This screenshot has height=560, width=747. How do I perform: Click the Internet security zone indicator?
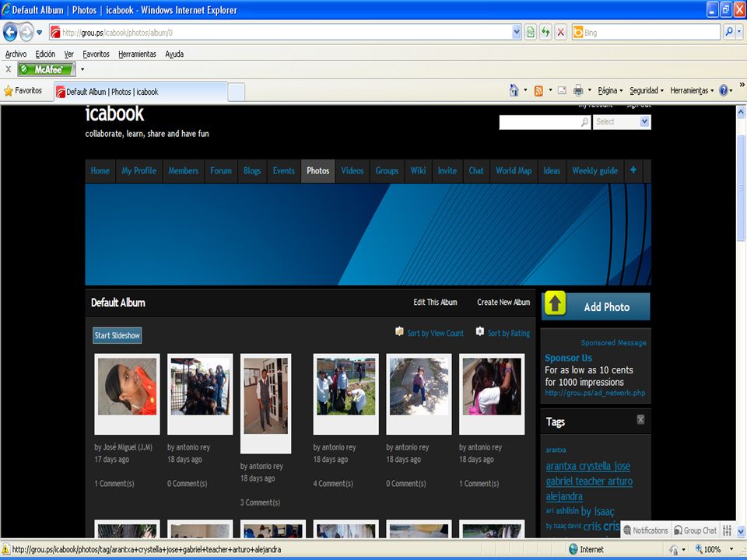(x=587, y=550)
